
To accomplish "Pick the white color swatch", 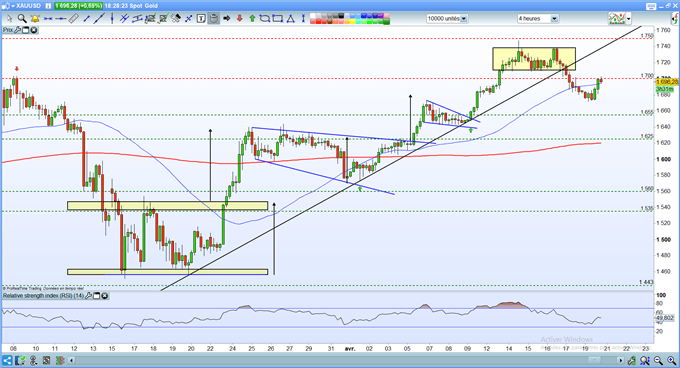I will pos(313,16).
